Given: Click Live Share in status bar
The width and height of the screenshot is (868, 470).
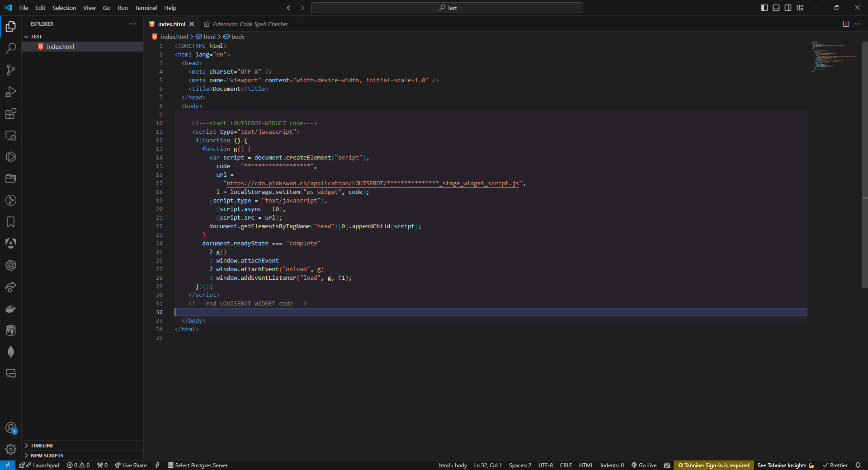Looking at the screenshot, I should pyautogui.click(x=131, y=465).
